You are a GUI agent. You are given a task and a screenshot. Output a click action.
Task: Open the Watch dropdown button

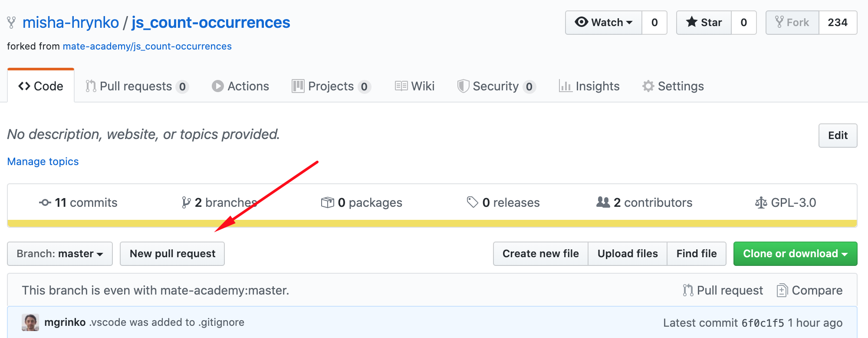[604, 23]
